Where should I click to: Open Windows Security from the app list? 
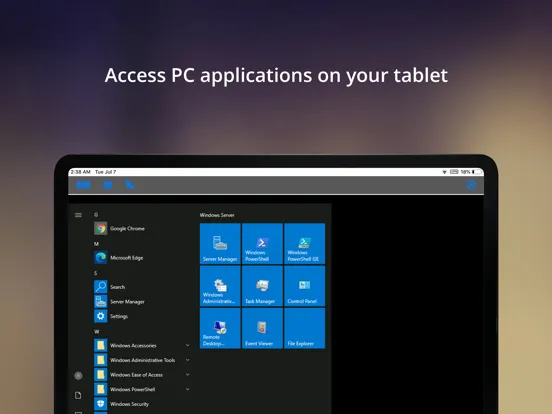tap(122, 404)
